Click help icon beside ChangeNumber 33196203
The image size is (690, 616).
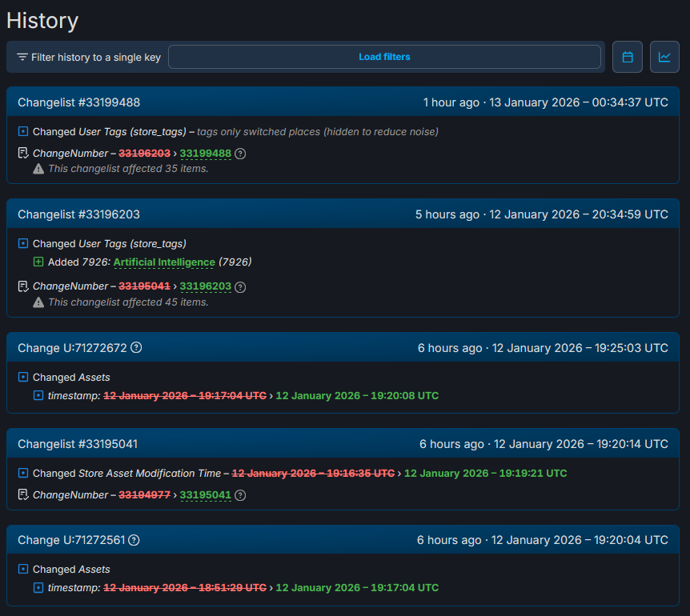240,286
